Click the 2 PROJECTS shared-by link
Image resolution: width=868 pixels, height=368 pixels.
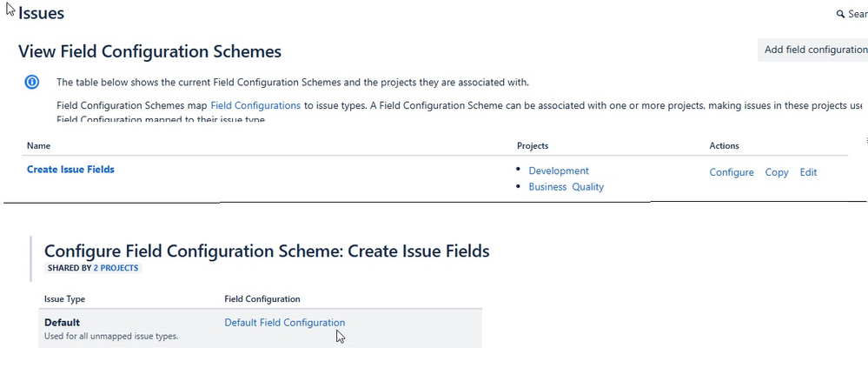coord(116,268)
